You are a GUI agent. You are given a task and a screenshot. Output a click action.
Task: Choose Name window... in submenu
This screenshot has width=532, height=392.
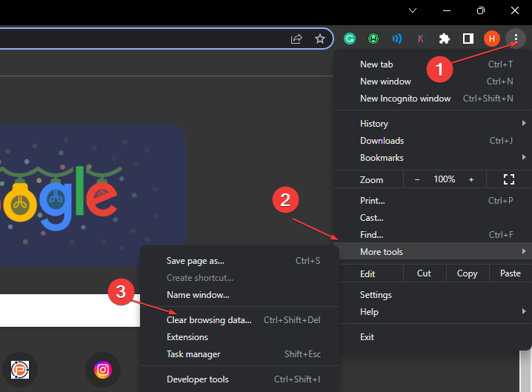(x=239, y=295)
